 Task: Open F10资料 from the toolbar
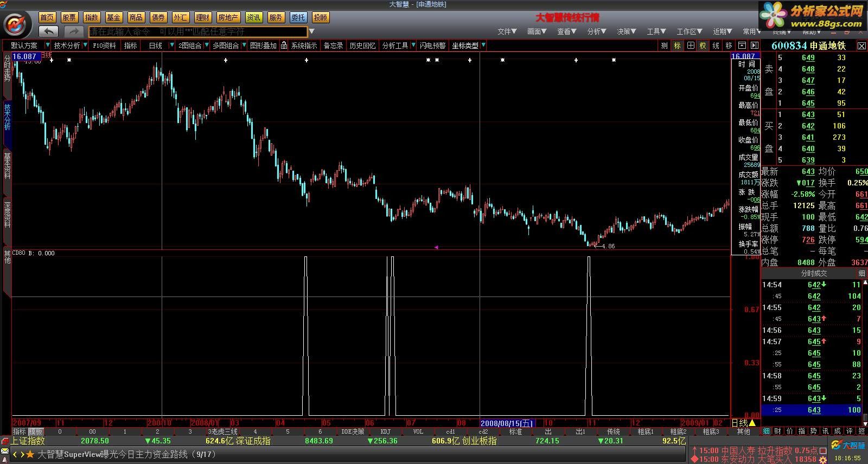tap(104, 46)
